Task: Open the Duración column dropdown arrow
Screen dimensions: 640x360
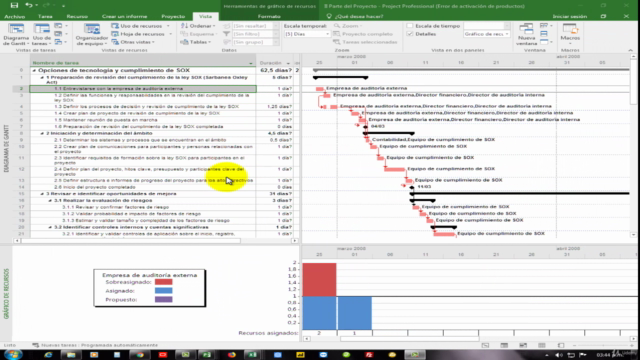Action: pos(288,63)
